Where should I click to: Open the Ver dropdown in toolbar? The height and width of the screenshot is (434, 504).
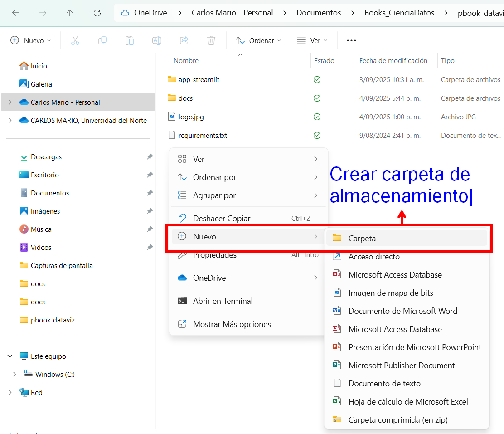[x=312, y=40]
